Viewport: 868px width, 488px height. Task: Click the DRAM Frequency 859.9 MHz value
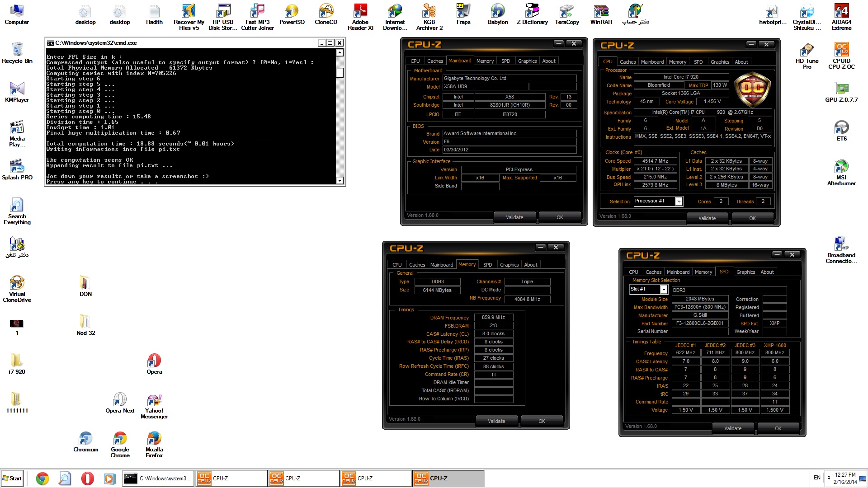click(x=493, y=318)
